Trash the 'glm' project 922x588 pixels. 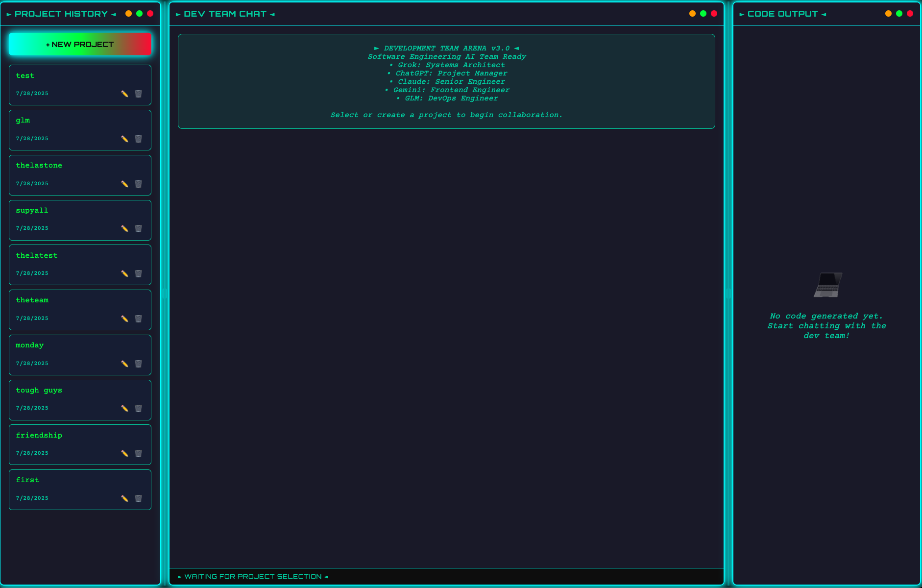click(x=139, y=139)
